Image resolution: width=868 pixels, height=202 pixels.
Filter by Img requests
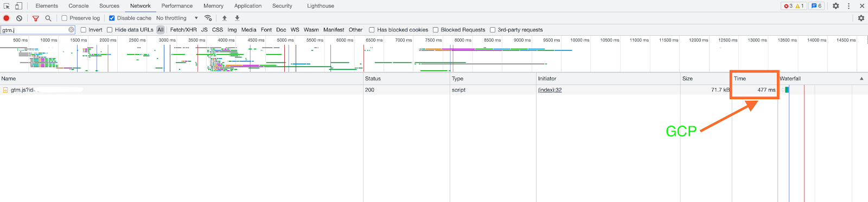click(x=232, y=30)
